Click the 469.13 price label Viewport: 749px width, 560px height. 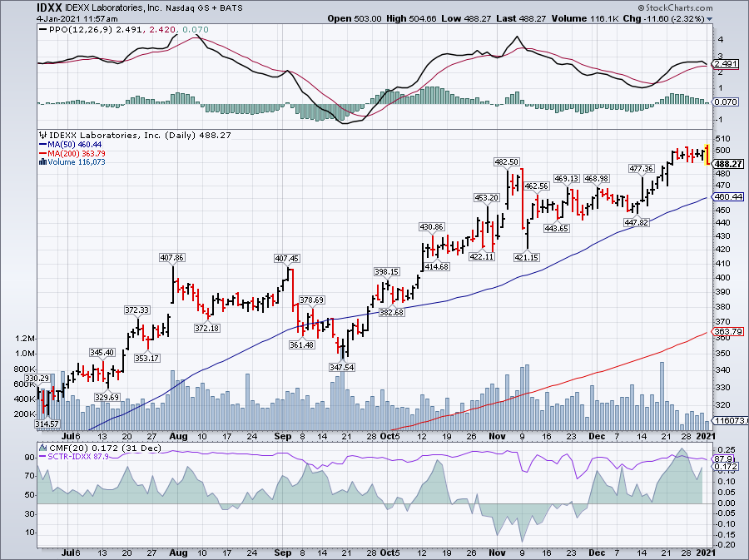pos(567,179)
